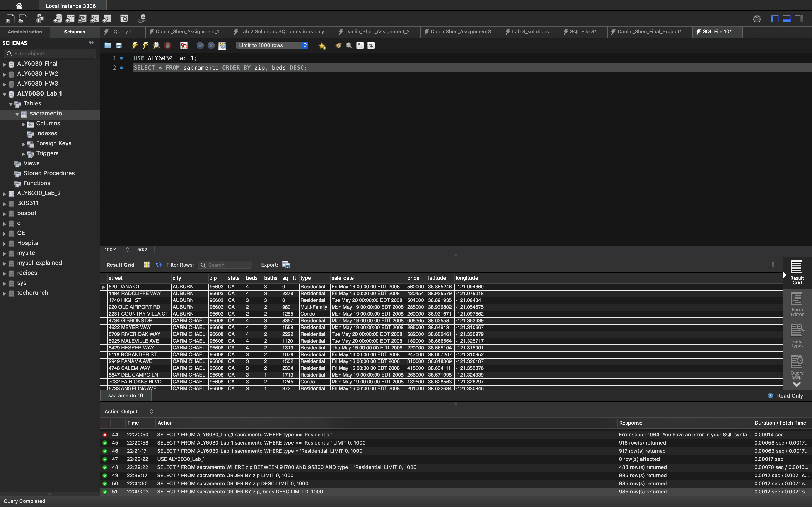Screen dimensions: 812x507
Task: Click the Explain query magnifier-lightning icon
Action: click(x=157, y=45)
